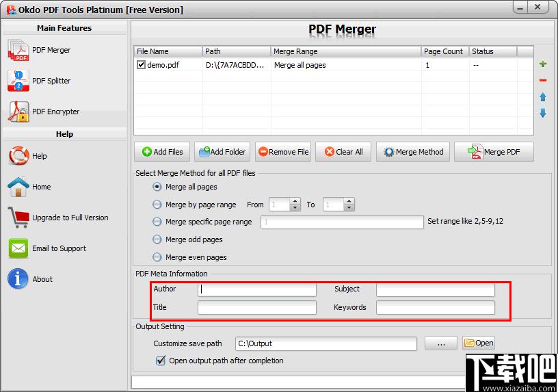558x392 pixels.
Task: Move file down with blue down arrow
Action: [543, 113]
